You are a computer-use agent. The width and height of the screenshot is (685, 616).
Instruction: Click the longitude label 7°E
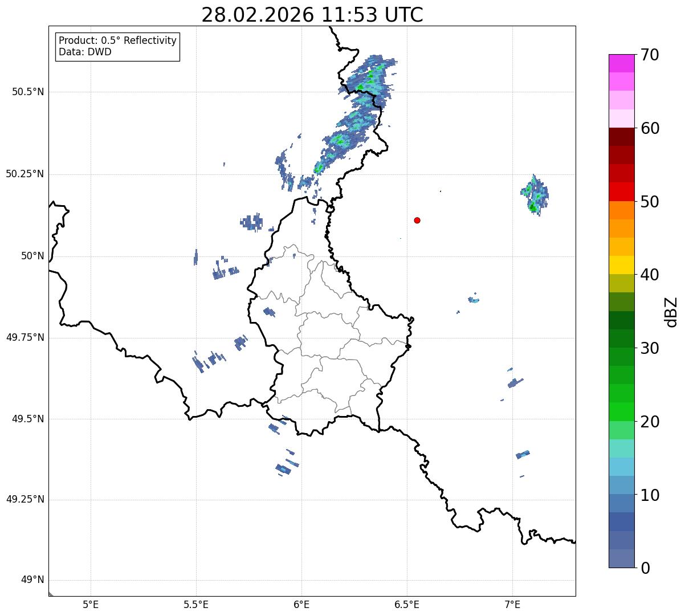click(x=512, y=605)
